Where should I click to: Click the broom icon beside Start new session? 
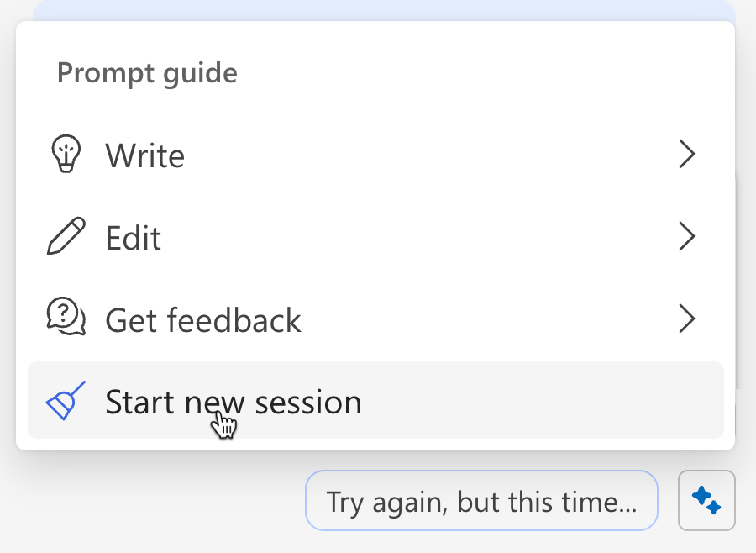pos(66,402)
